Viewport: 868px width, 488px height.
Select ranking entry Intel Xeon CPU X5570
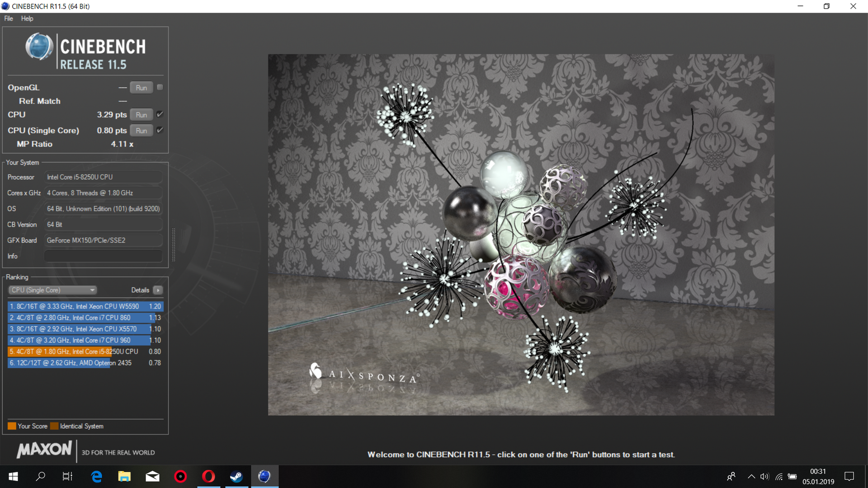(85, 329)
